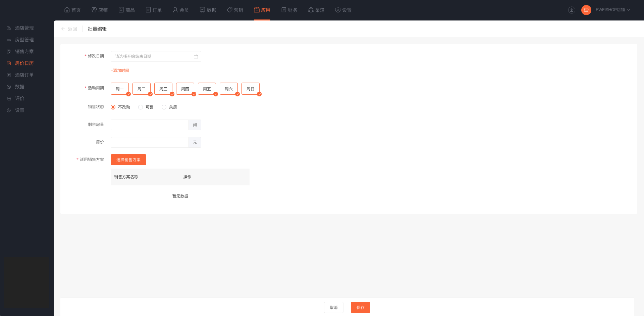Click the calendar icon in date field

[196, 56]
